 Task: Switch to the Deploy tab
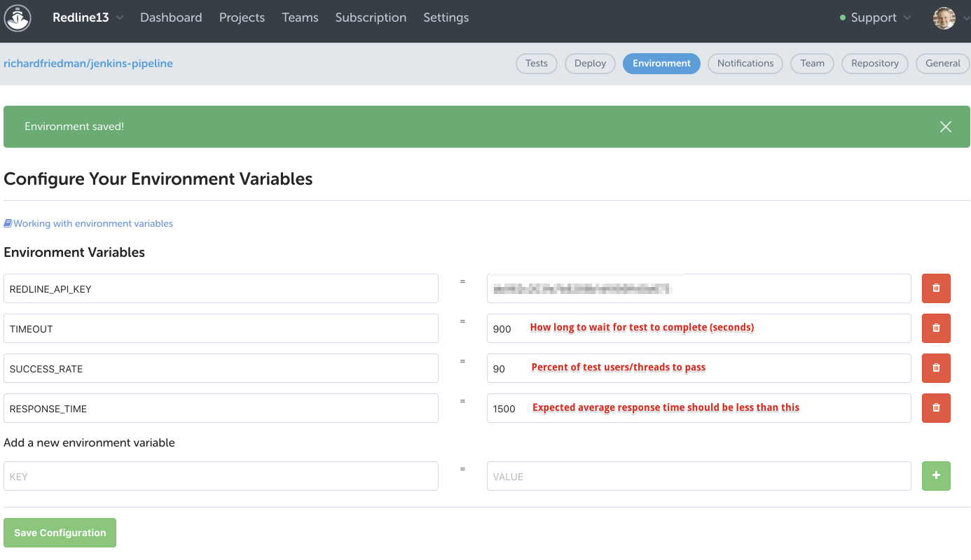pyautogui.click(x=590, y=63)
